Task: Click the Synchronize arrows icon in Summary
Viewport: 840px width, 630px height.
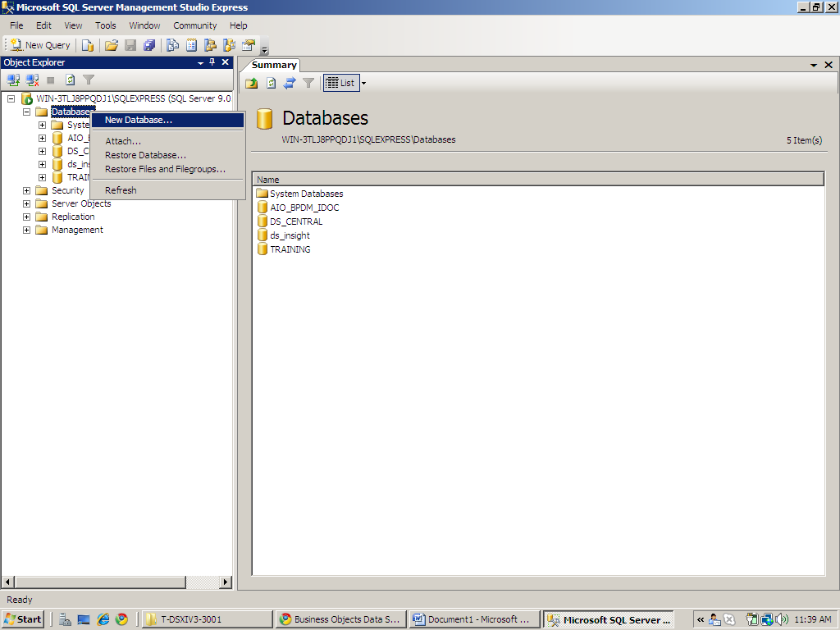Action: [x=290, y=83]
